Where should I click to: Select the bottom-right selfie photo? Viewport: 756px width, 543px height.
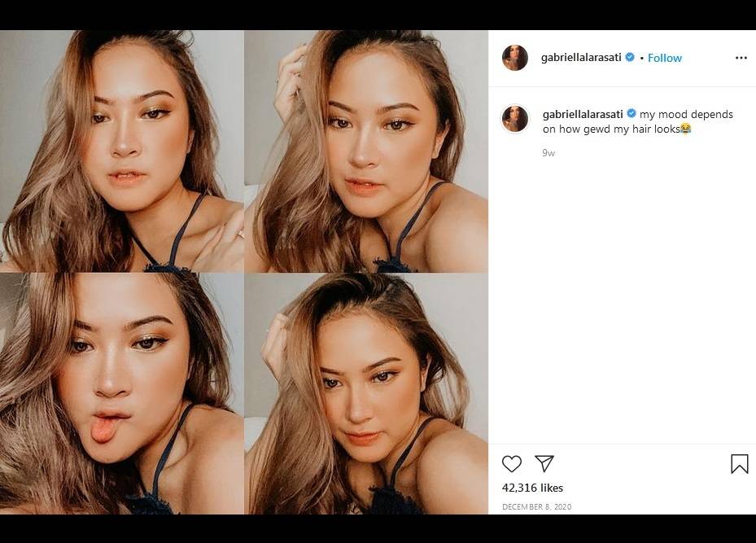coord(366,393)
